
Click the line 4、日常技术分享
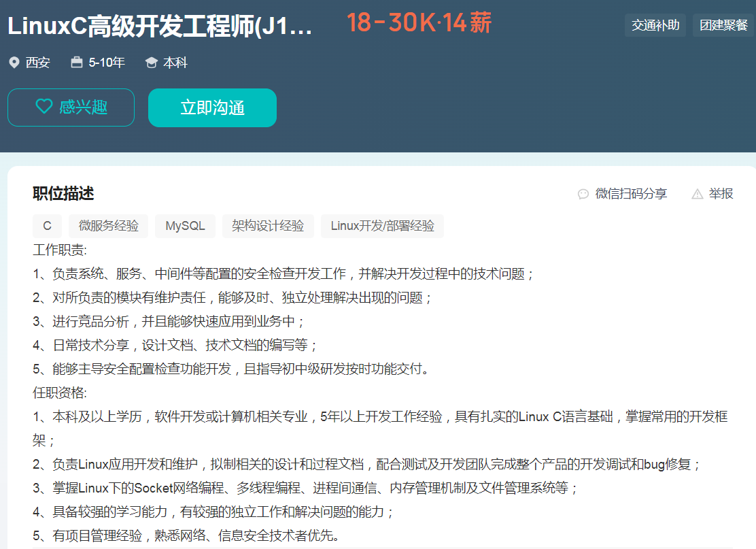click(x=175, y=346)
